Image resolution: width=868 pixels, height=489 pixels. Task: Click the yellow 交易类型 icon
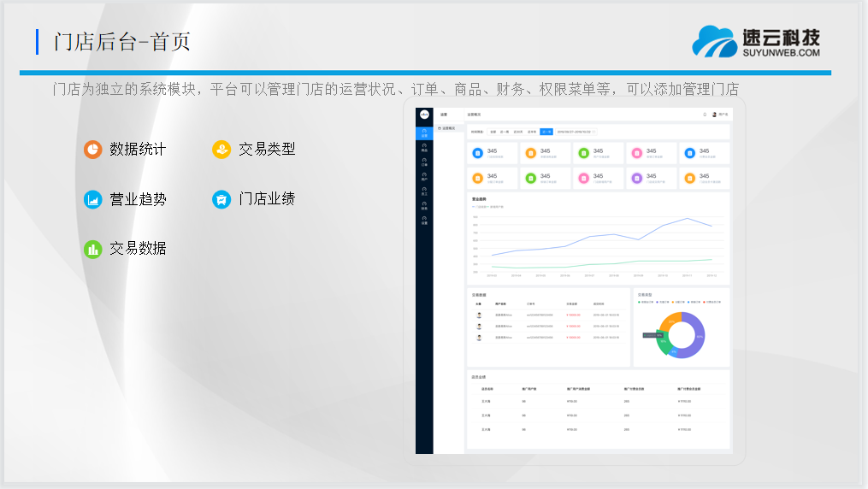(221, 150)
